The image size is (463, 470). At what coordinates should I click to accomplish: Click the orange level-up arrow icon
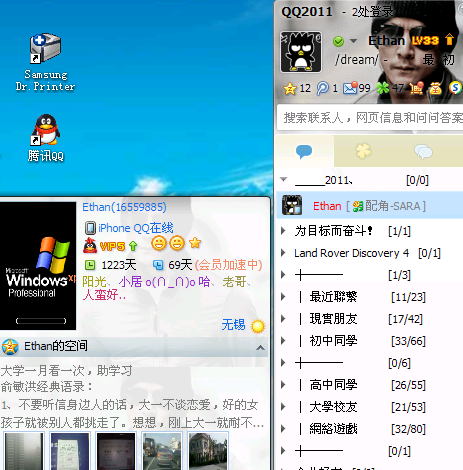click(449, 40)
